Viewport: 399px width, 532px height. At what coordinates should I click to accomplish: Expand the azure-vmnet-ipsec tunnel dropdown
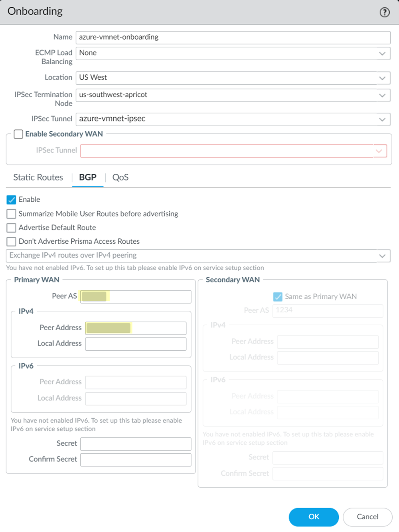382,119
